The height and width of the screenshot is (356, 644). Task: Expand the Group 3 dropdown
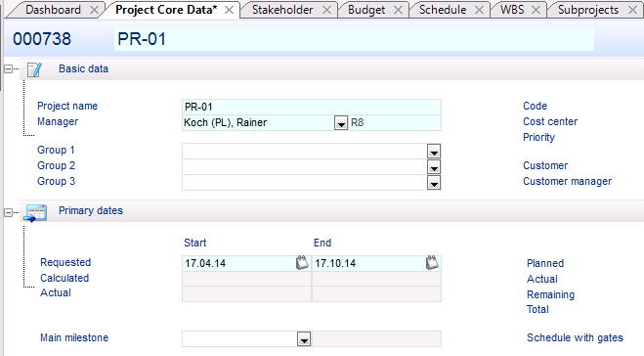(434, 183)
